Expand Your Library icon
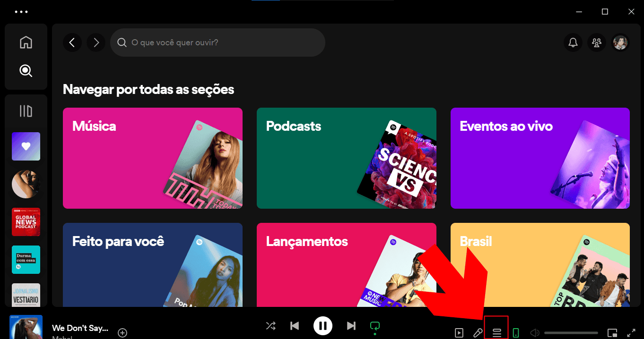This screenshot has width=644, height=339. [26, 111]
